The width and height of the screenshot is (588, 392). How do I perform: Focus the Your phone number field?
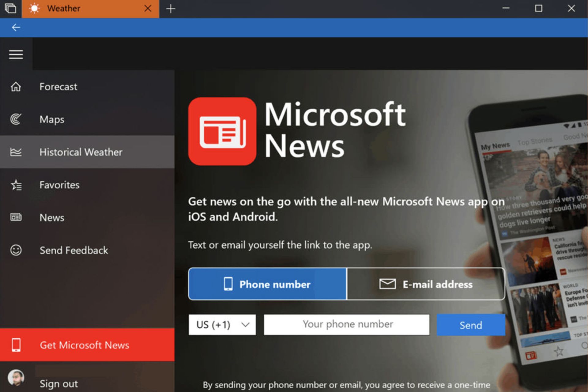347,325
